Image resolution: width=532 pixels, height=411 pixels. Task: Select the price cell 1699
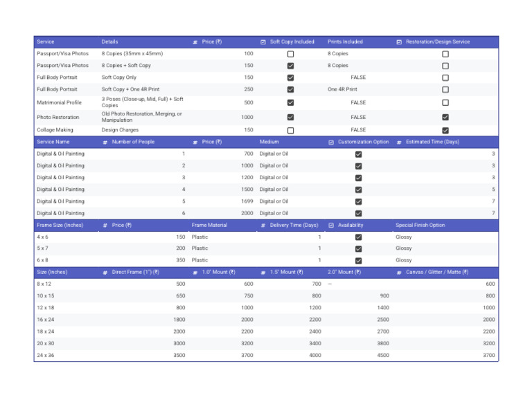222,201
